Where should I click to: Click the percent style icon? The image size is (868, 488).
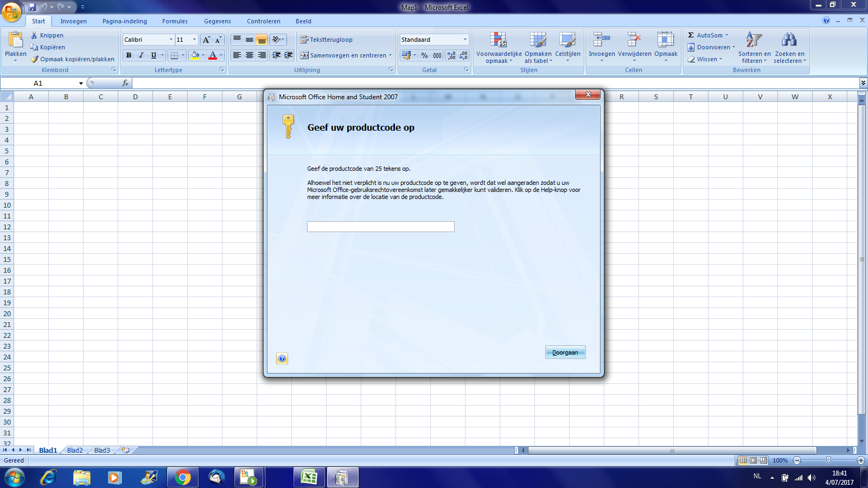[x=424, y=55]
